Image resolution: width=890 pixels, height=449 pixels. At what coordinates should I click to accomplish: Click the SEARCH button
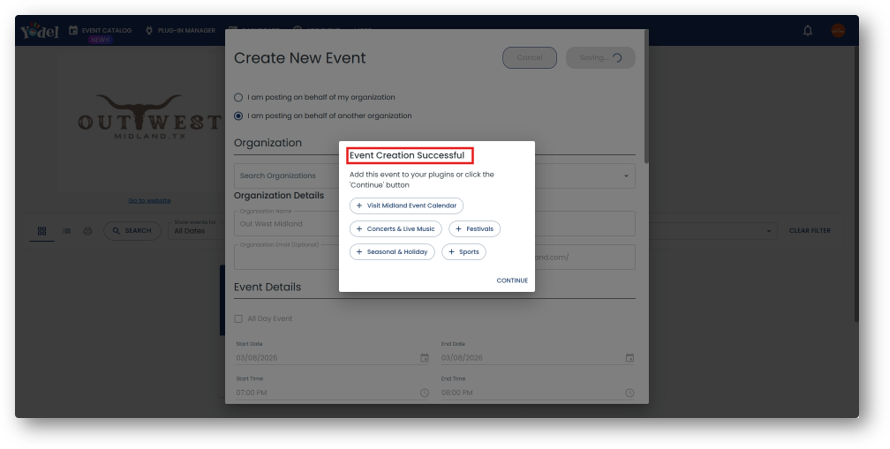[132, 231]
